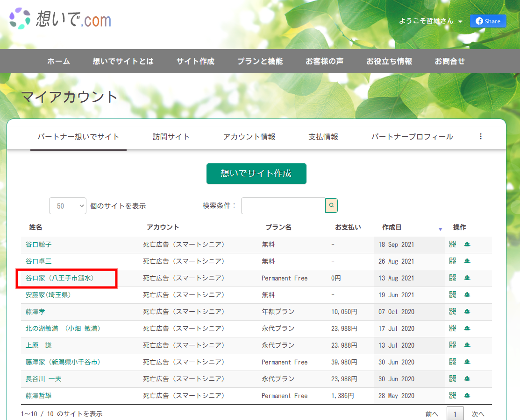Open the 谷口家（八王子市鑓水） site link
Screen dimensions: 520x420
pyautogui.click(x=60, y=278)
